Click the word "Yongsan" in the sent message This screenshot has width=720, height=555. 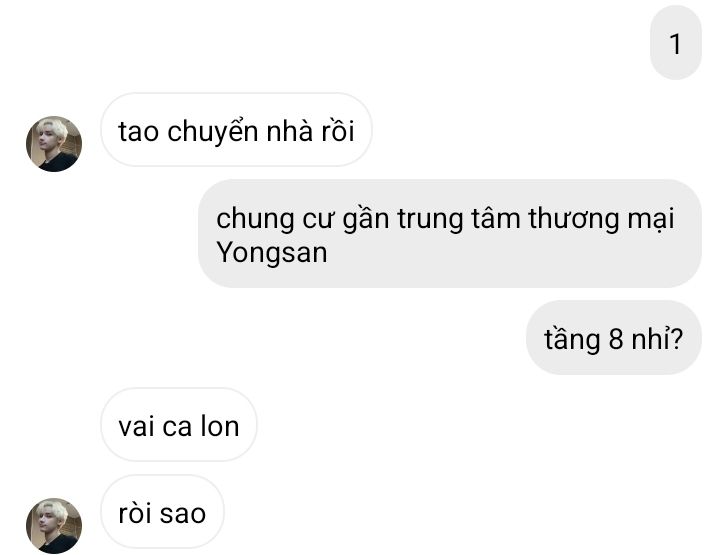[272, 253]
